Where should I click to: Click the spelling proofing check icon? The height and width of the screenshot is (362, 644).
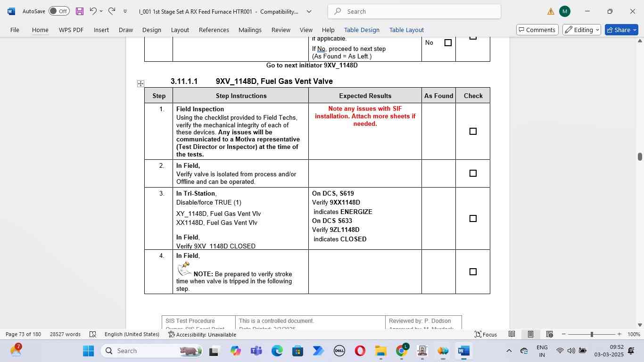(x=93, y=334)
